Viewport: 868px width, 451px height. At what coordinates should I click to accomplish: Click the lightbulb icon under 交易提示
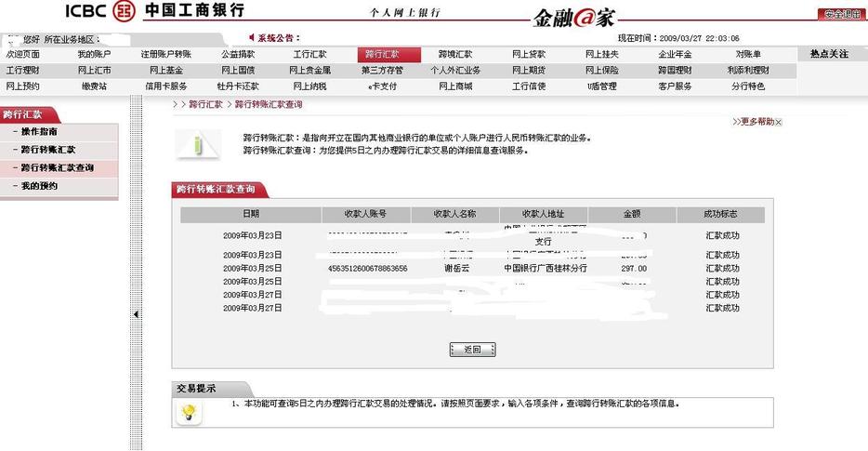[189, 412]
